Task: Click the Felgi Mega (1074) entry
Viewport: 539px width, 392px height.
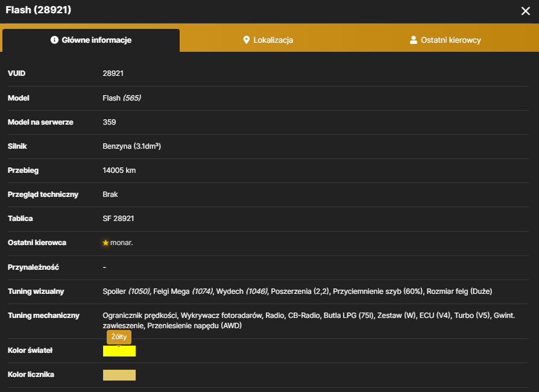Action: 183,291
